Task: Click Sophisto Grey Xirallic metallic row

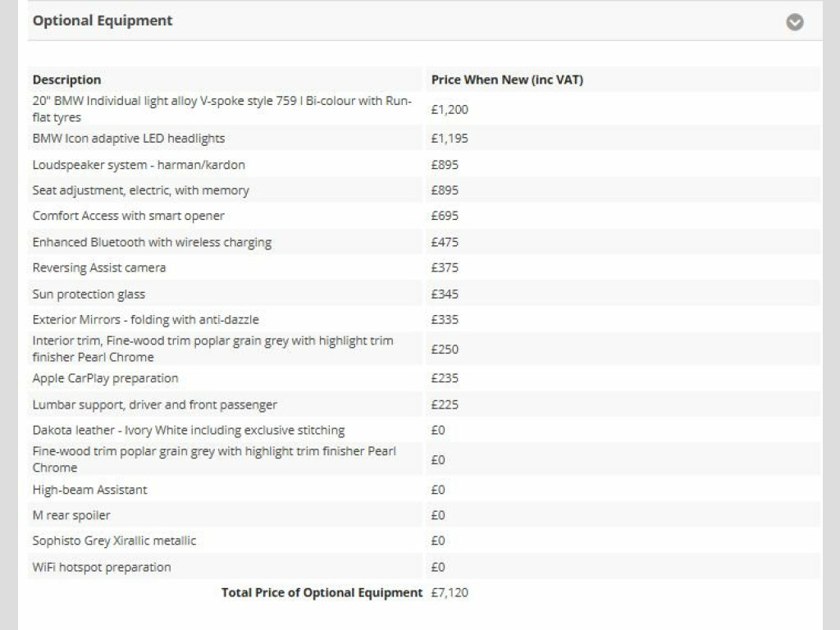Action: point(114,541)
